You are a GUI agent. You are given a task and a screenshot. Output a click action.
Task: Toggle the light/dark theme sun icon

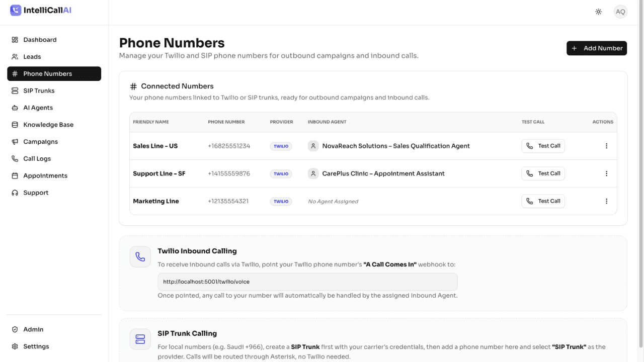point(598,12)
